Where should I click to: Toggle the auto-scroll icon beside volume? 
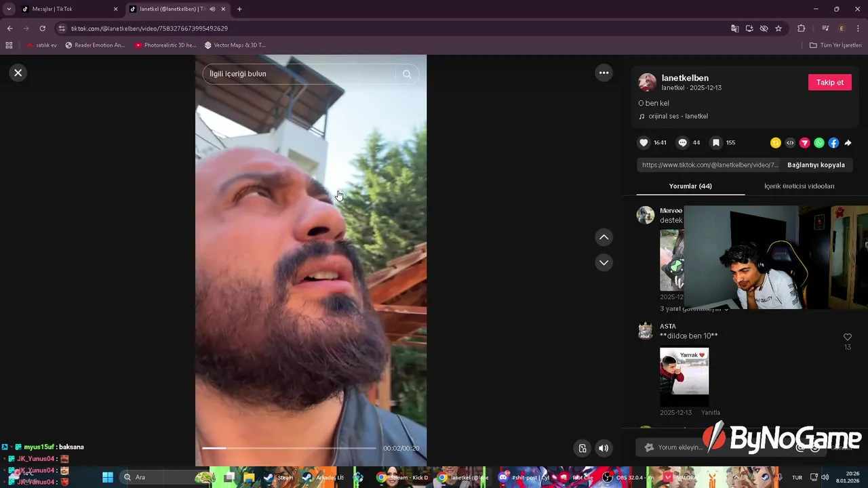[582, 448]
